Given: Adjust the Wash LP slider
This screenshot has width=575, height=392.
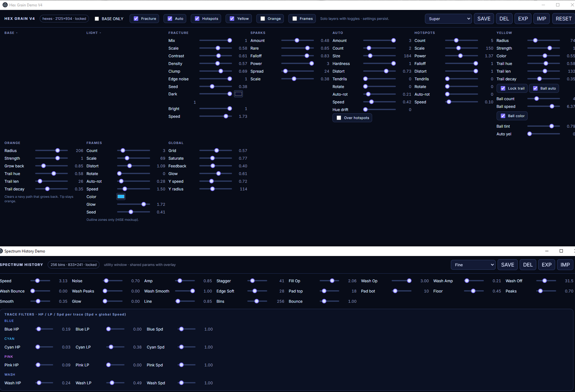Looking at the screenshot, I should (115, 383).
